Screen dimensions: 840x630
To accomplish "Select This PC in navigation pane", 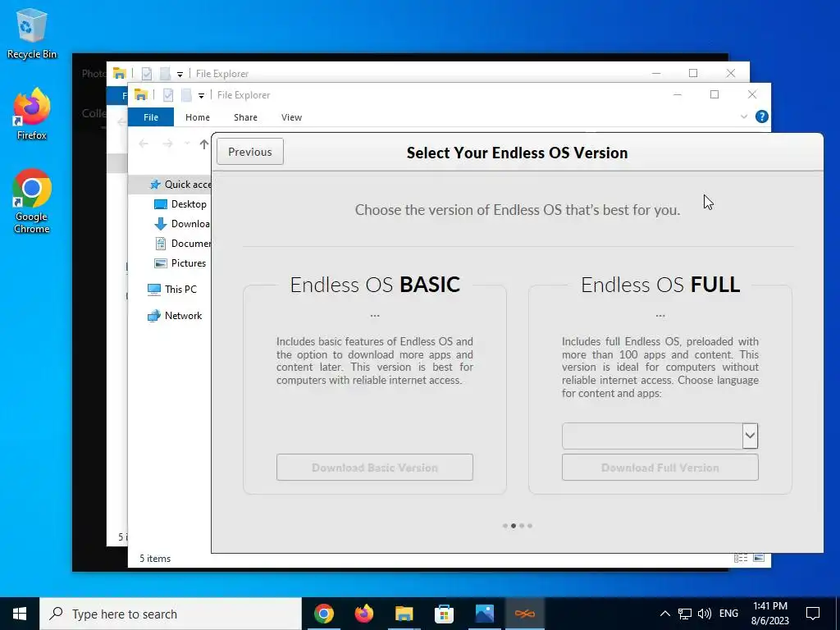I will [172, 290].
